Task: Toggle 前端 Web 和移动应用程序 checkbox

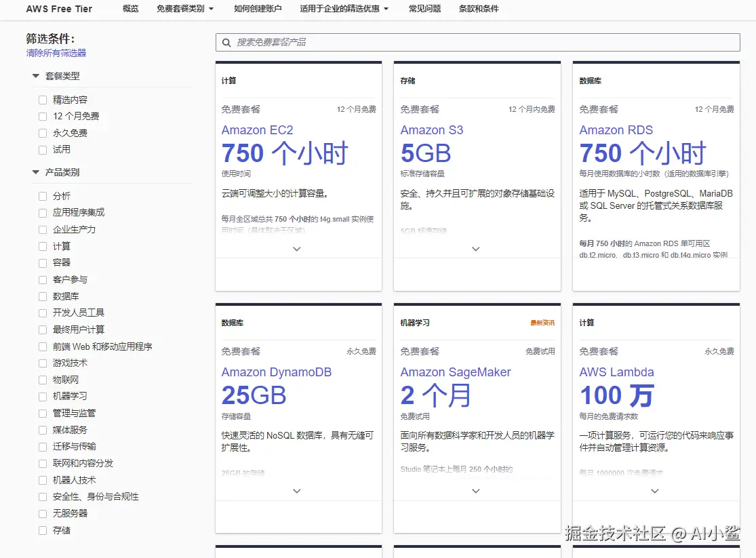Action: tap(43, 346)
